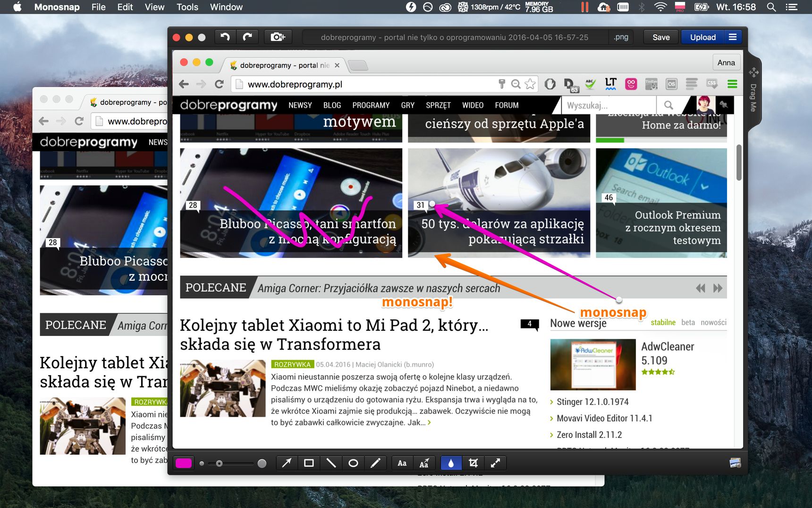Open the Window menu
The width and height of the screenshot is (812, 508).
pyautogui.click(x=226, y=7)
